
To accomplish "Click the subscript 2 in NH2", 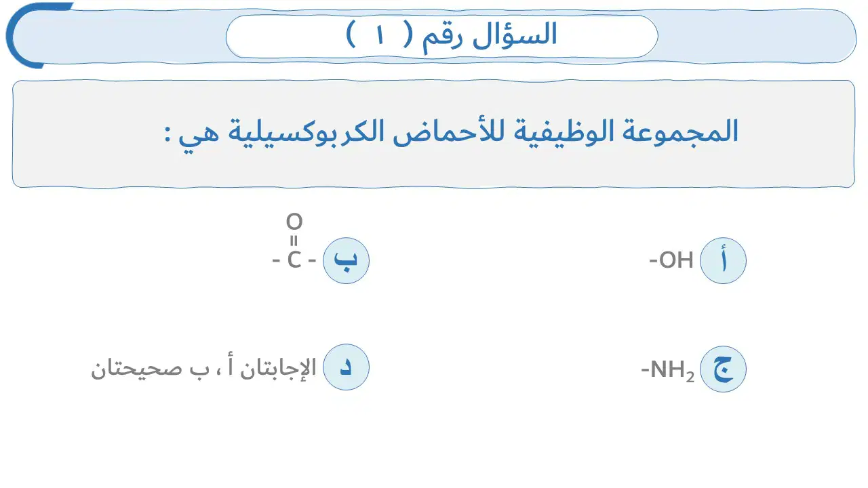I will click(690, 377).
